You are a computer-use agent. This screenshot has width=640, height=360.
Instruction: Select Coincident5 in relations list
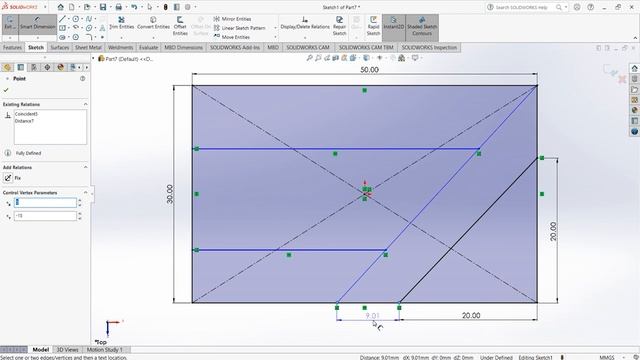26,114
